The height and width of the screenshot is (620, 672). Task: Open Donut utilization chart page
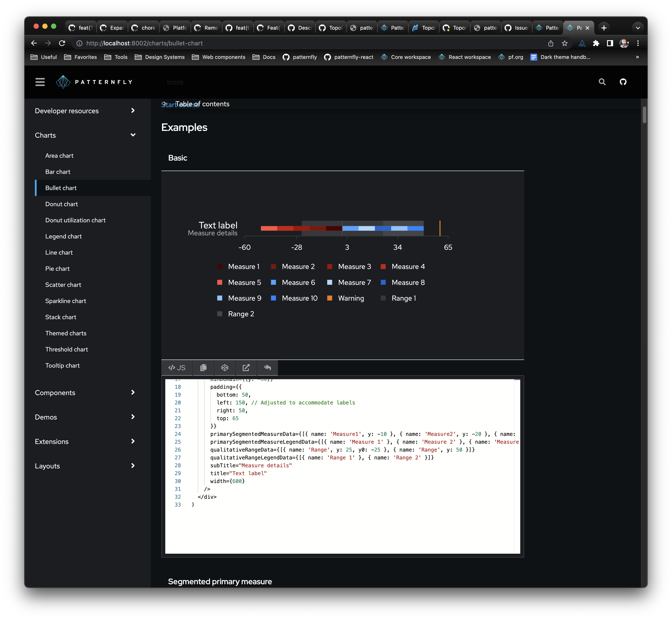click(x=75, y=220)
